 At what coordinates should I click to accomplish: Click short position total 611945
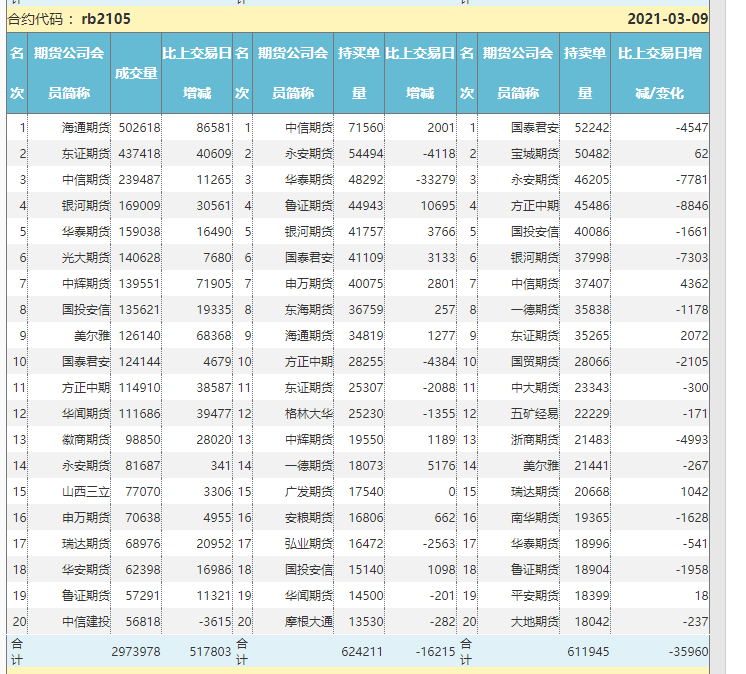click(588, 652)
